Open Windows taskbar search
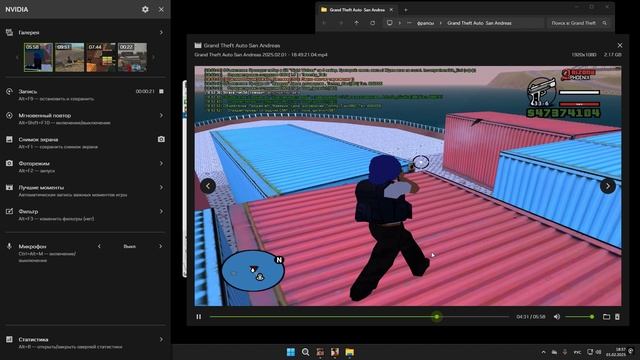640x360 pixels. 305,352
